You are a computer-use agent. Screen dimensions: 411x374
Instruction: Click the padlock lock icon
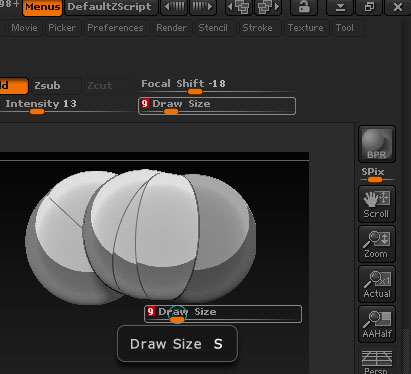(x=304, y=7)
